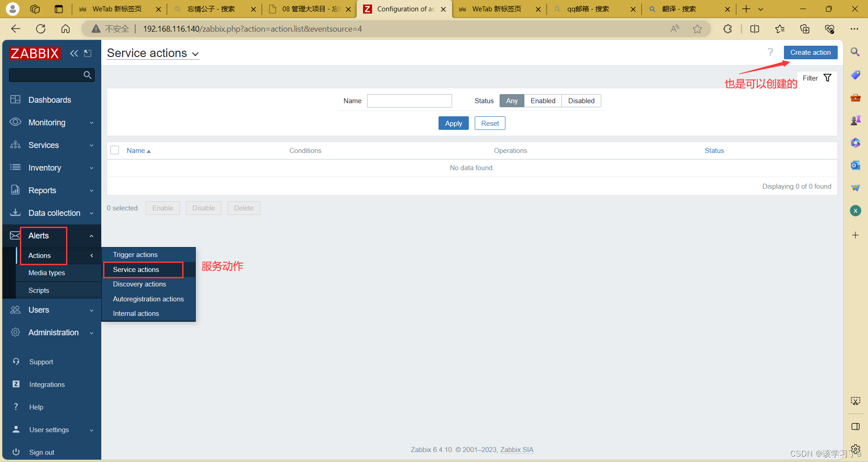
Task: Expand the Data collection menu chevron
Action: (92, 213)
